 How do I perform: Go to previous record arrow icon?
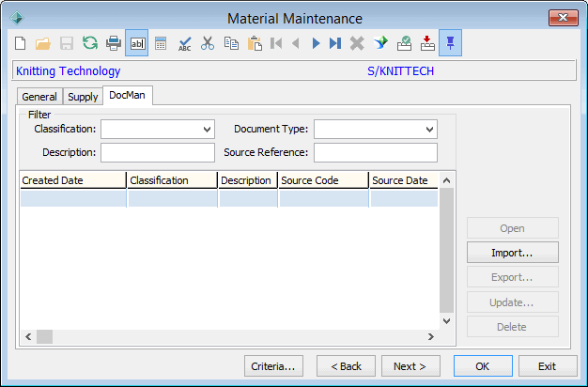click(296, 43)
